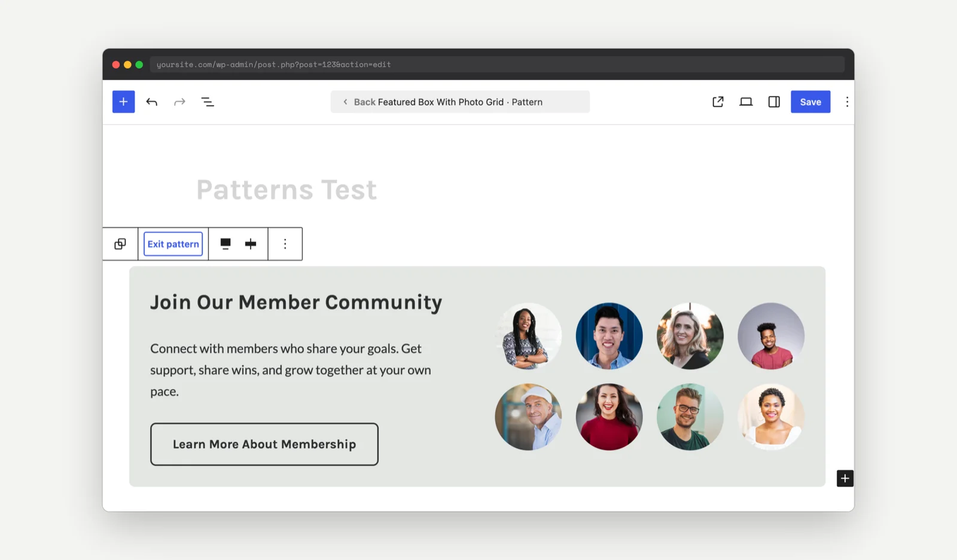
Task: Open block toolbar options menu
Action: click(x=285, y=244)
